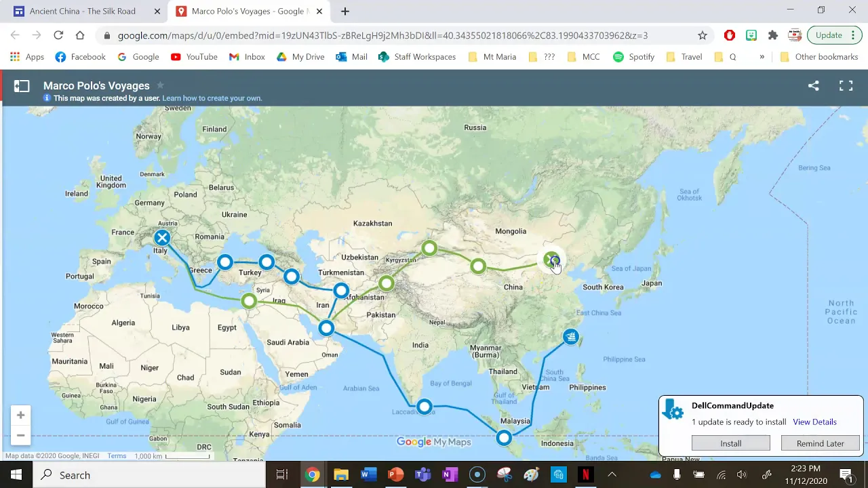Image resolution: width=868 pixels, height=488 pixels.
Task: Select blue marker south of Malaysia
Action: tap(504, 438)
